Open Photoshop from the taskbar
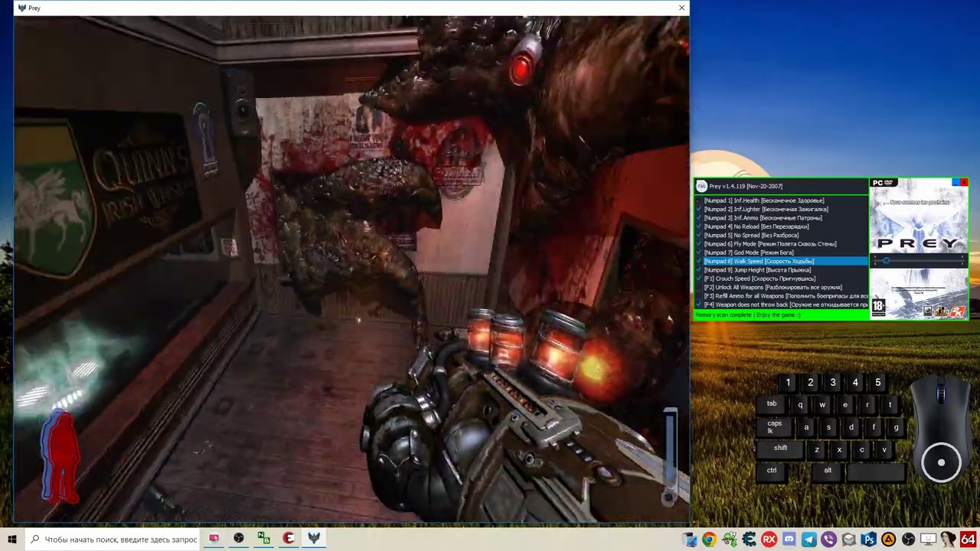Image resolution: width=980 pixels, height=551 pixels. pos(868,540)
